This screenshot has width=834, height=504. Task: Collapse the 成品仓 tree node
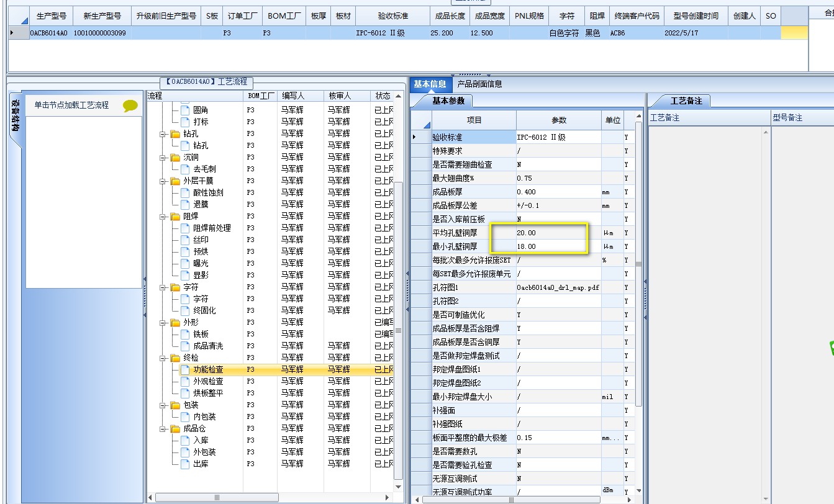(163, 429)
